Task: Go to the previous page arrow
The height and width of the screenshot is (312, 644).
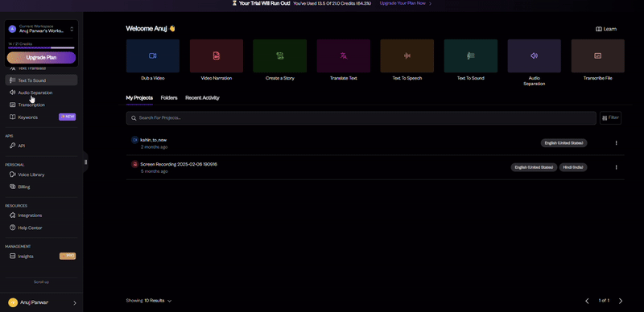Action: click(587, 301)
